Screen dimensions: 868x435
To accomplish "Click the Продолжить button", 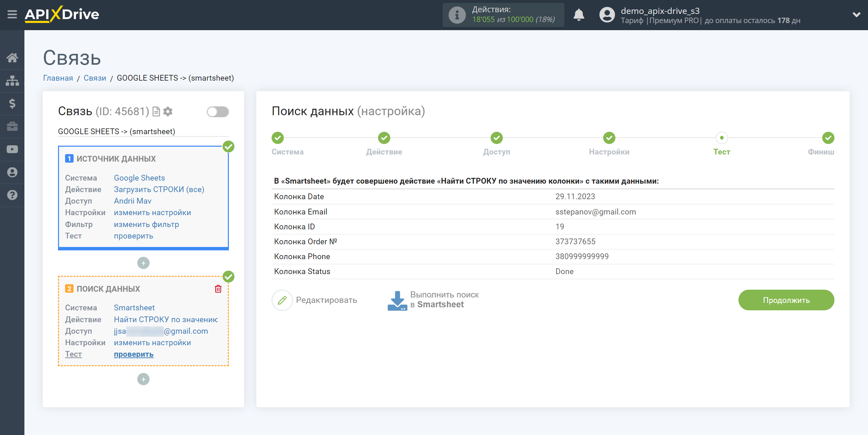I will coord(786,300).
